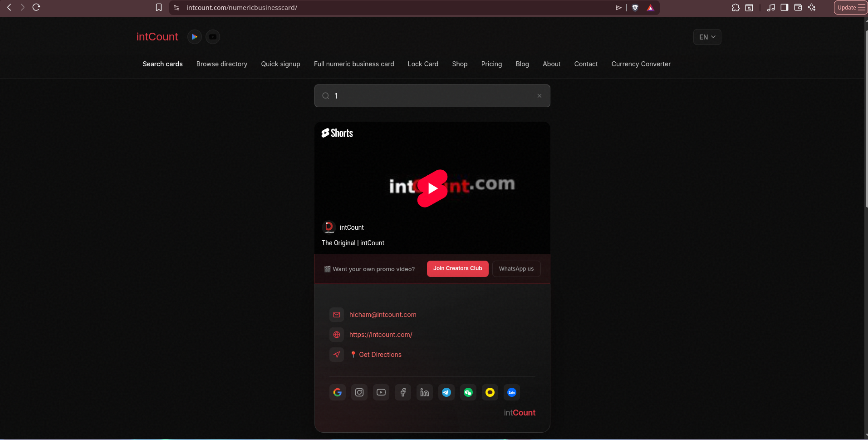Click the intCount channel avatar
The width and height of the screenshot is (868, 440).
[329, 227]
